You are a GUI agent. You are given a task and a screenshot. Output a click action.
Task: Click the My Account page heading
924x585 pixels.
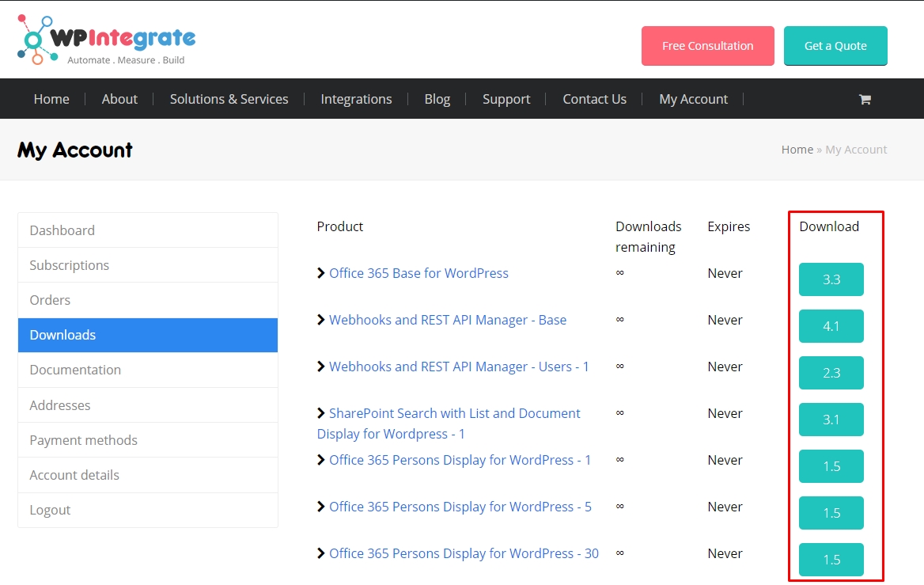coord(75,150)
